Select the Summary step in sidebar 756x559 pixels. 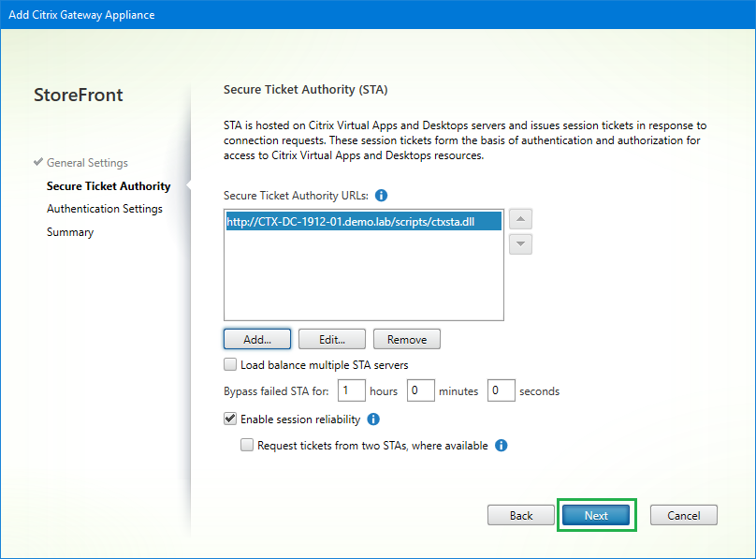point(70,232)
